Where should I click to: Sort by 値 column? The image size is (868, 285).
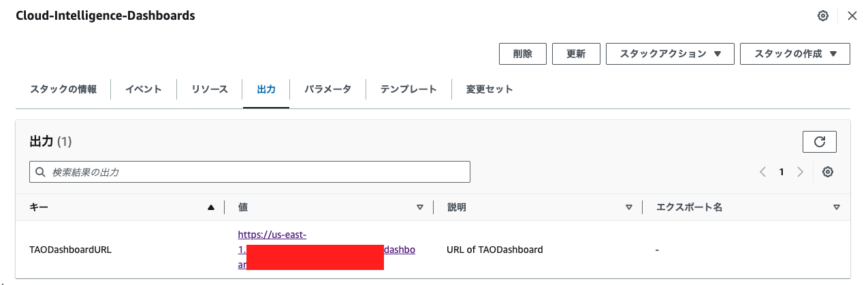420,207
